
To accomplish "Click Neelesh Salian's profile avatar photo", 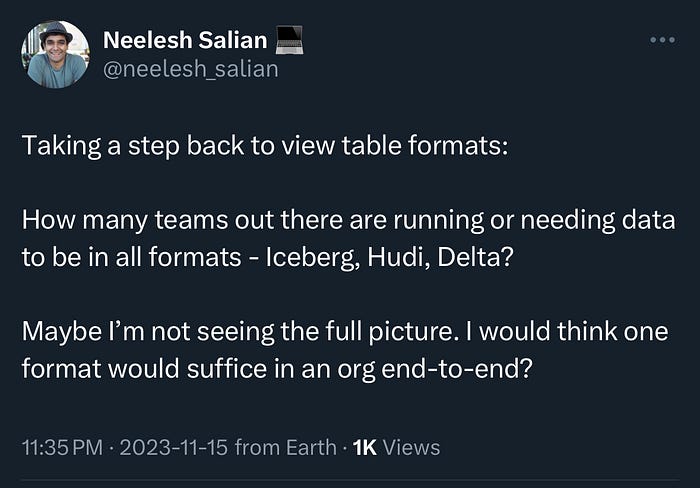I will click(x=54, y=54).
